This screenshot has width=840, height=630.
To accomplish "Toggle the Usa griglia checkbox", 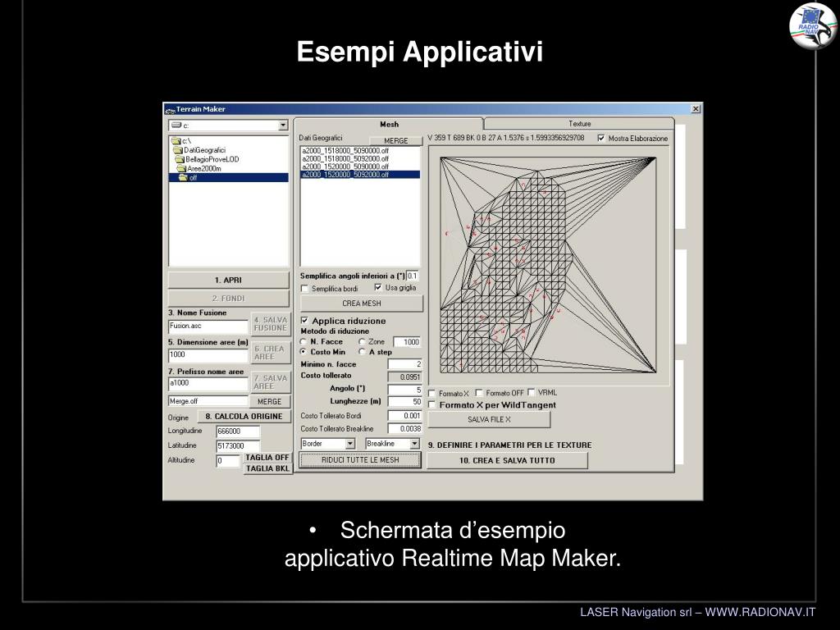I will pos(378,288).
